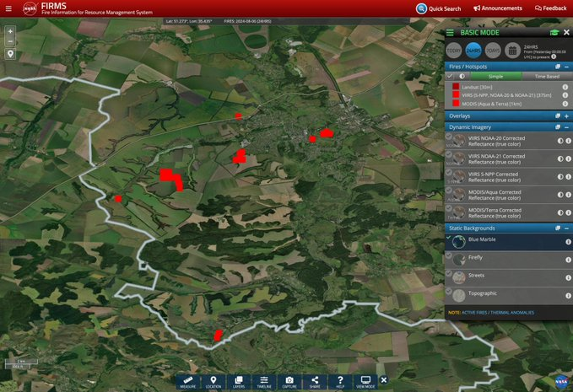Click the NASA logo in the header
Screen dimensions: 573x392
pyautogui.click(x=30, y=8)
